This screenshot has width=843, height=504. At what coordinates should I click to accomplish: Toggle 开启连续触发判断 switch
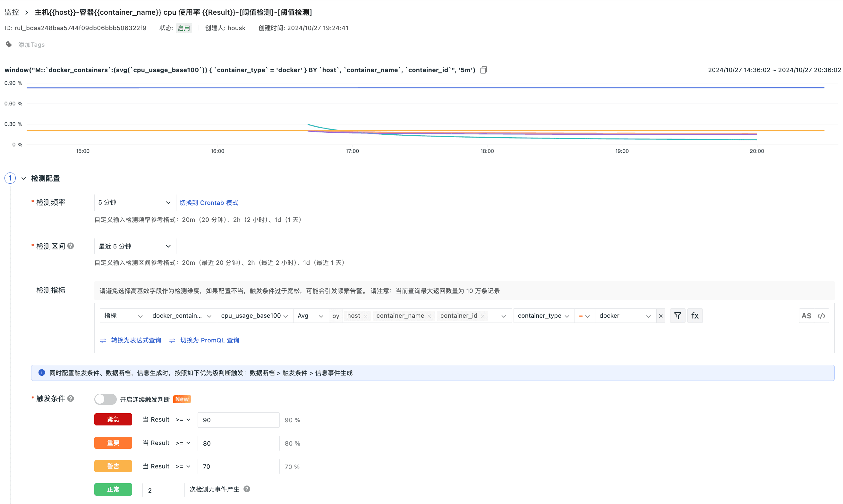coord(105,399)
